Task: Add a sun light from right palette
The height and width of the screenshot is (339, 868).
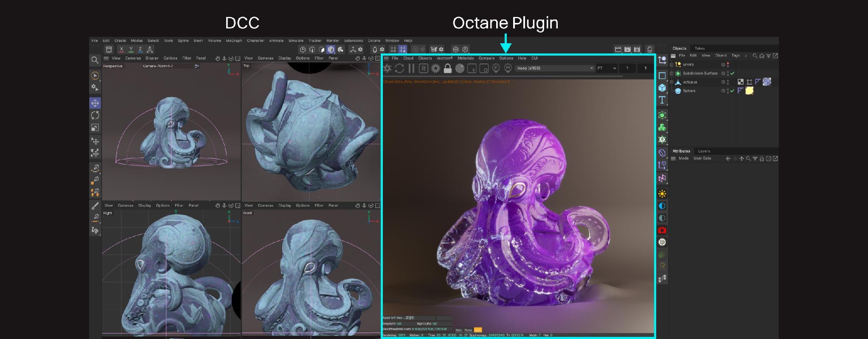Action: coord(662,194)
